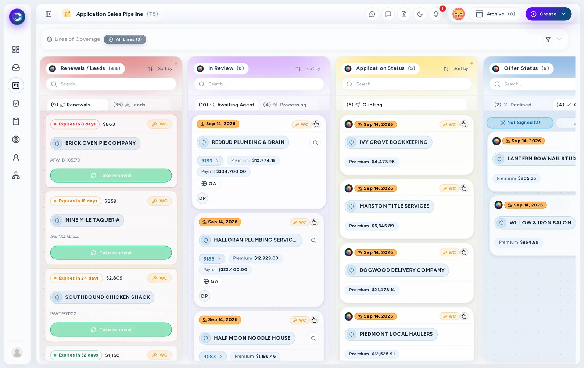Screen dimensions: 588x368
Task: Expand the chevron beside the filter icon
Action: point(559,39)
